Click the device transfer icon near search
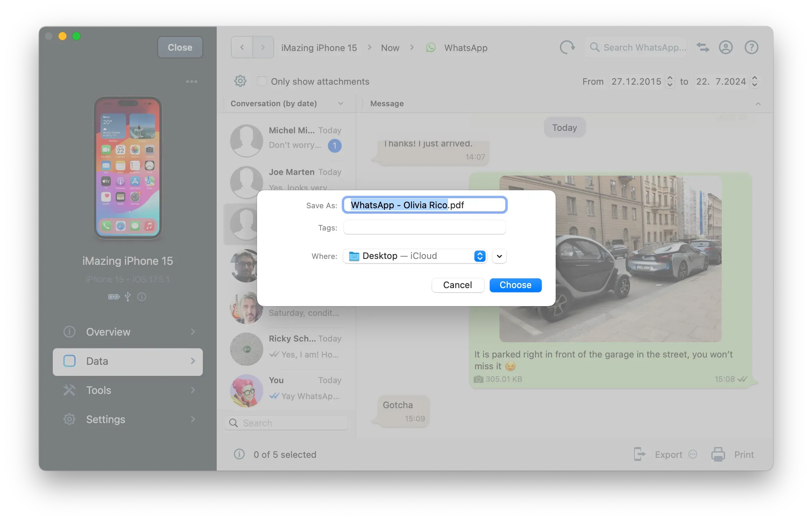812x522 pixels. point(703,47)
